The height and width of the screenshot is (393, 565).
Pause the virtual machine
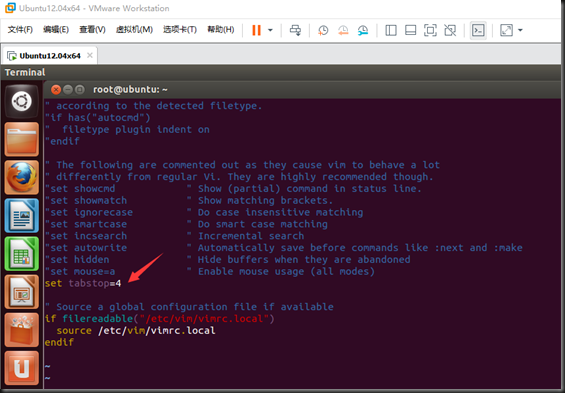point(256,30)
